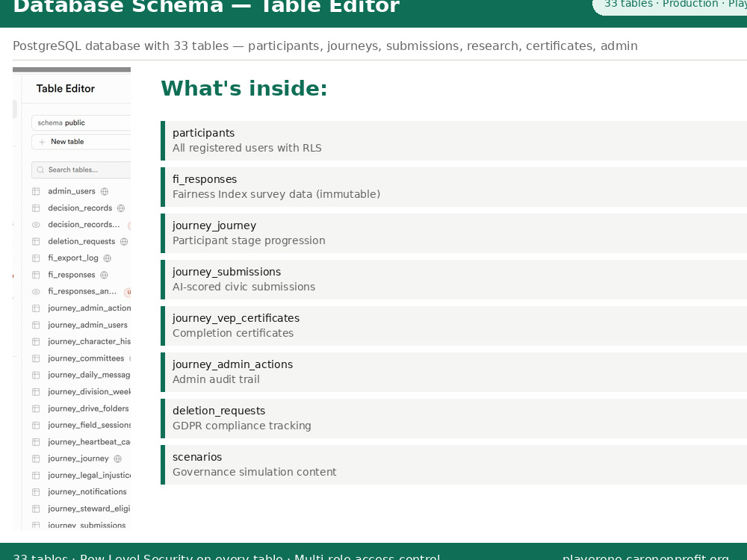747x560 pixels.
Task: Click the Table Editor sidebar heading
Action: coord(66,89)
